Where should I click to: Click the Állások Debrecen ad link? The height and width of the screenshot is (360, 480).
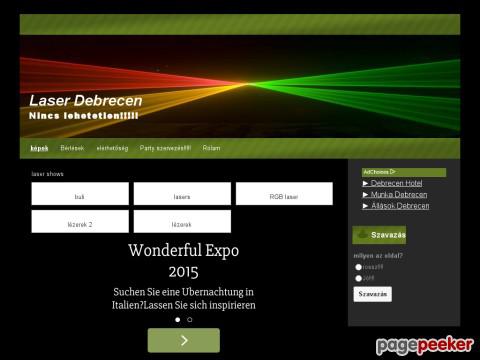click(396, 206)
